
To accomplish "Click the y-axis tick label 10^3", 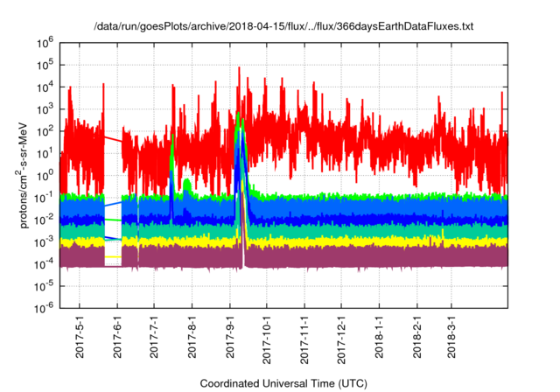I will (45, 109).
